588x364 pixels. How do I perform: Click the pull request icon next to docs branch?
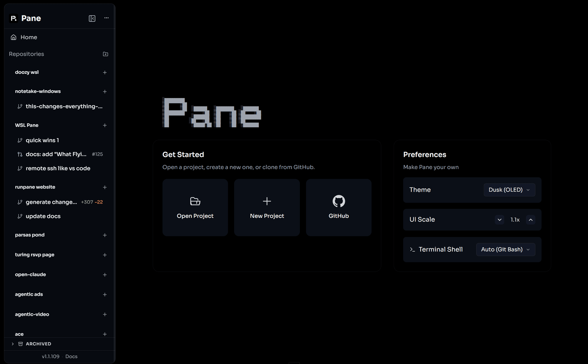[20, 154]
